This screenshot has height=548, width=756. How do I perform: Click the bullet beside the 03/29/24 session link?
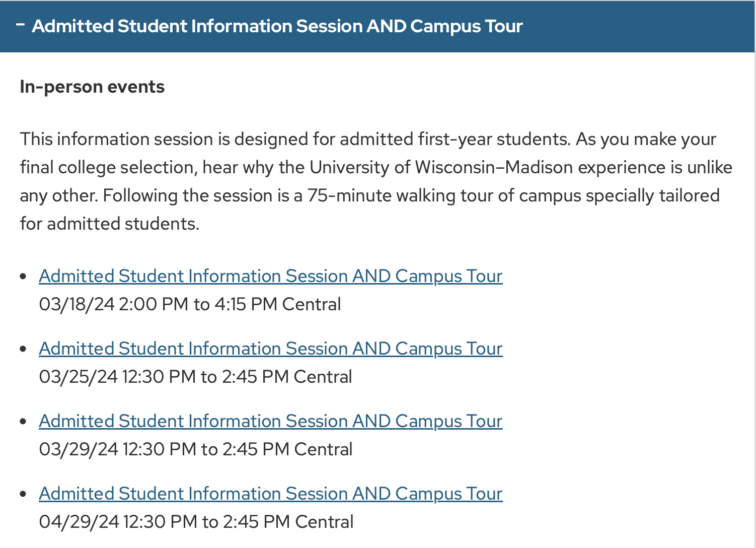click(x=23, y=422)
